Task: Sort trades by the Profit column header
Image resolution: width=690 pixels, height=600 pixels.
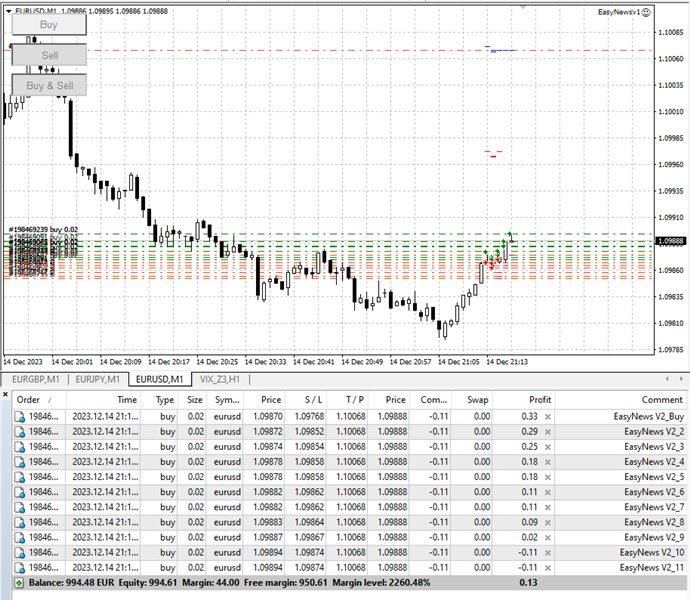Action: (540, 399)
